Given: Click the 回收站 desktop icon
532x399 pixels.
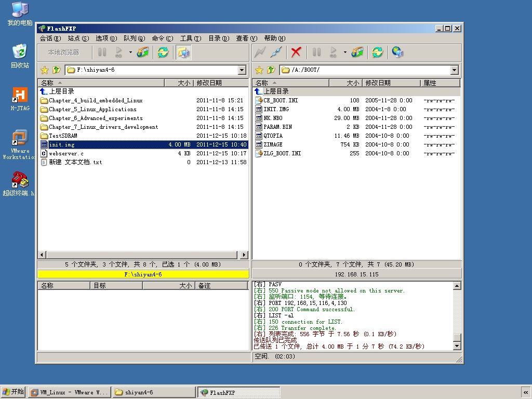Looking at the screenshot, I should (x=20, y=56).
